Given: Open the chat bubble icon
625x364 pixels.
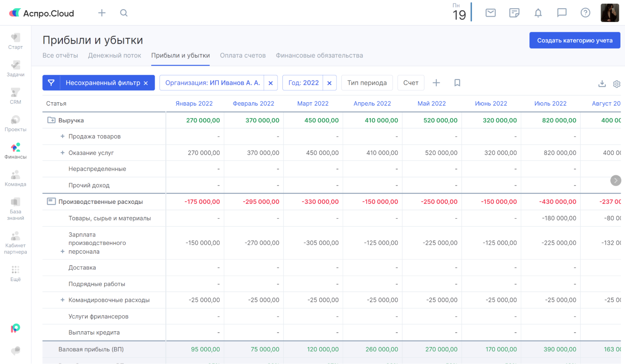Looking at the screenshot, I should 562,13.
